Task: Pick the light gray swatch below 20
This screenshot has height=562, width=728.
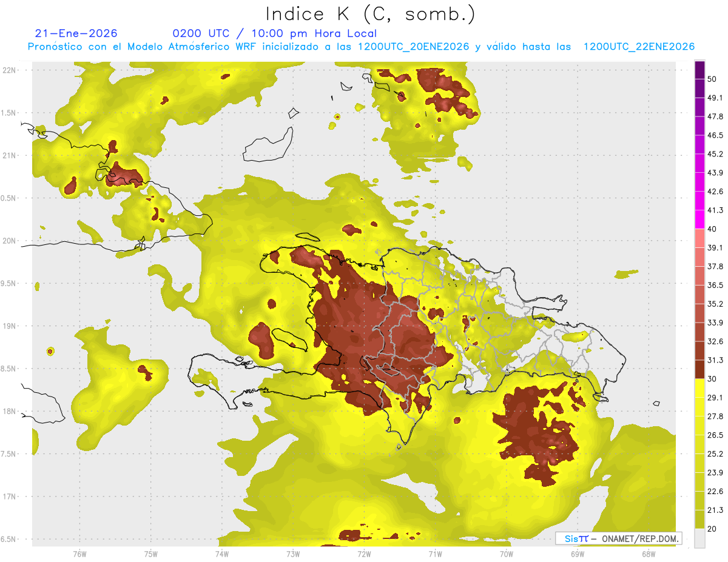Action: click(700, 538)
